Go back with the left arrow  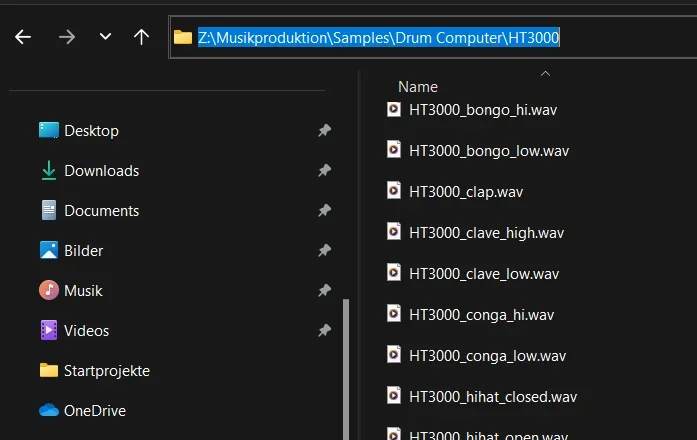23,37
